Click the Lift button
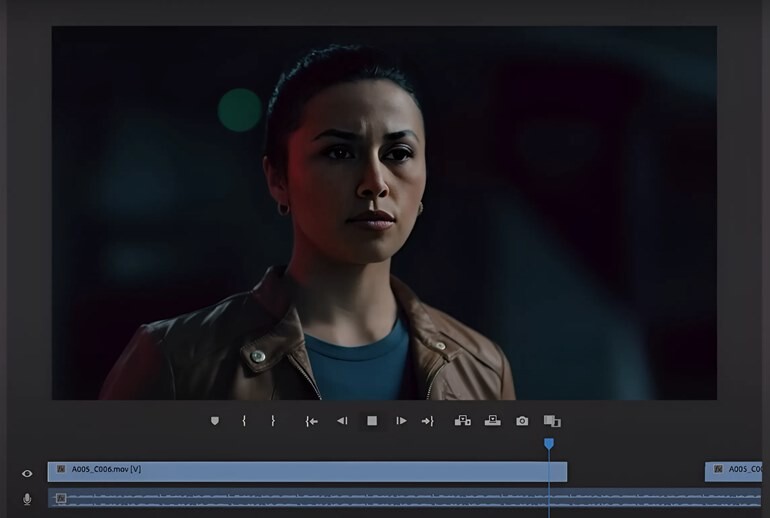Screen dimensions: 770x518 point(462,421)
